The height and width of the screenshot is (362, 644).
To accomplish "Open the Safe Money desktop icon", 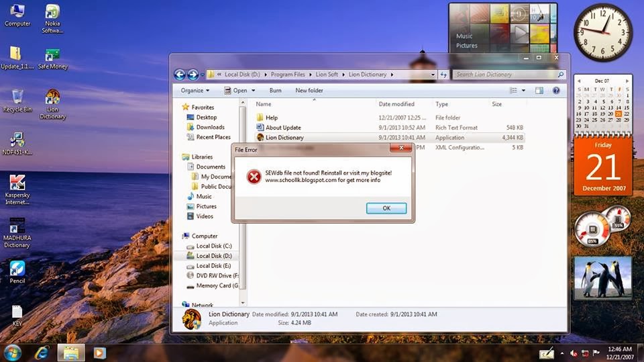I will 52,58.
